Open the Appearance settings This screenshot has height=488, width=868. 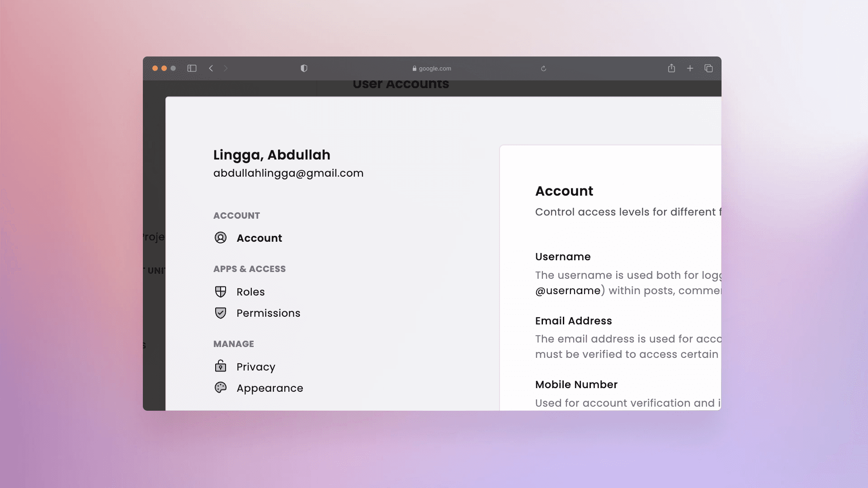tap(269, 388)
